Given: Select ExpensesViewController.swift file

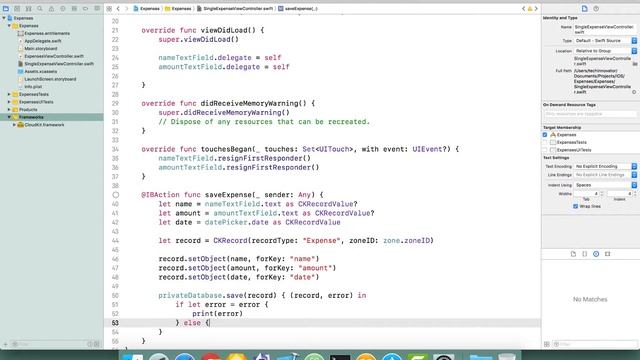Looking at the screenshot, I should pyautogui.click(x=54, y=56).
